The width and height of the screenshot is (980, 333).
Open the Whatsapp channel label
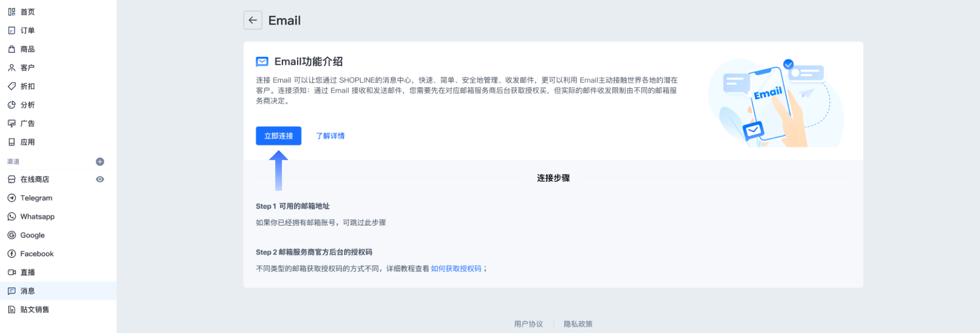[x=37, y=216]
